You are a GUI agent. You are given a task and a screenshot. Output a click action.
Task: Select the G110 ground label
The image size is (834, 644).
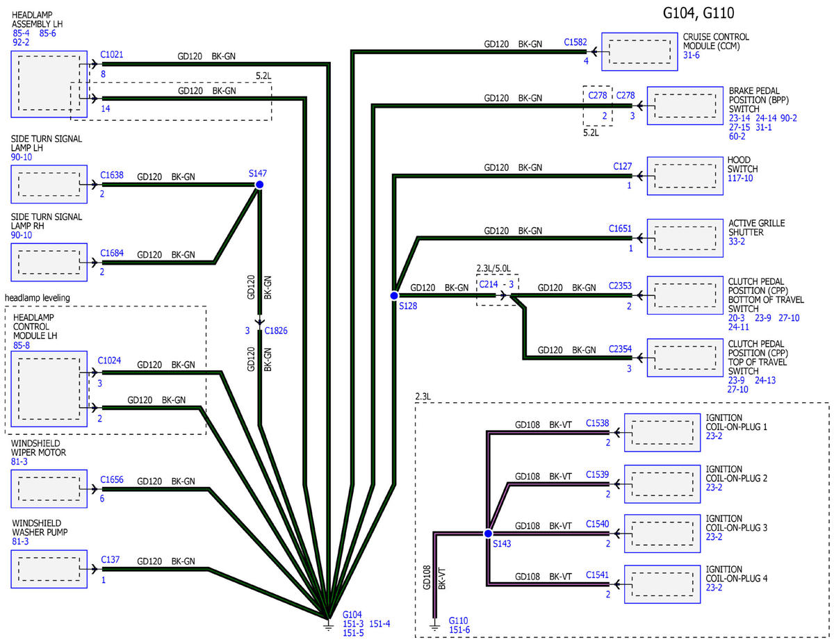458,620
